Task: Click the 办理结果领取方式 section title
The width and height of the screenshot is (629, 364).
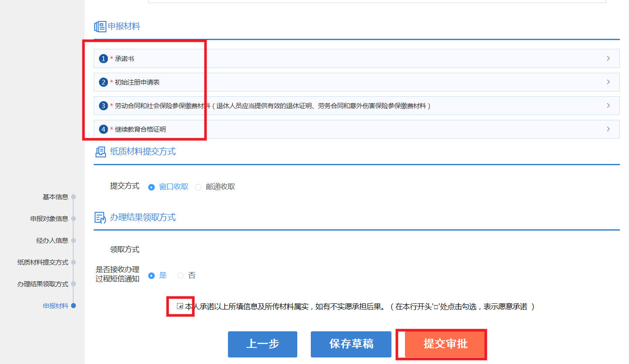Action: [143, 218]
